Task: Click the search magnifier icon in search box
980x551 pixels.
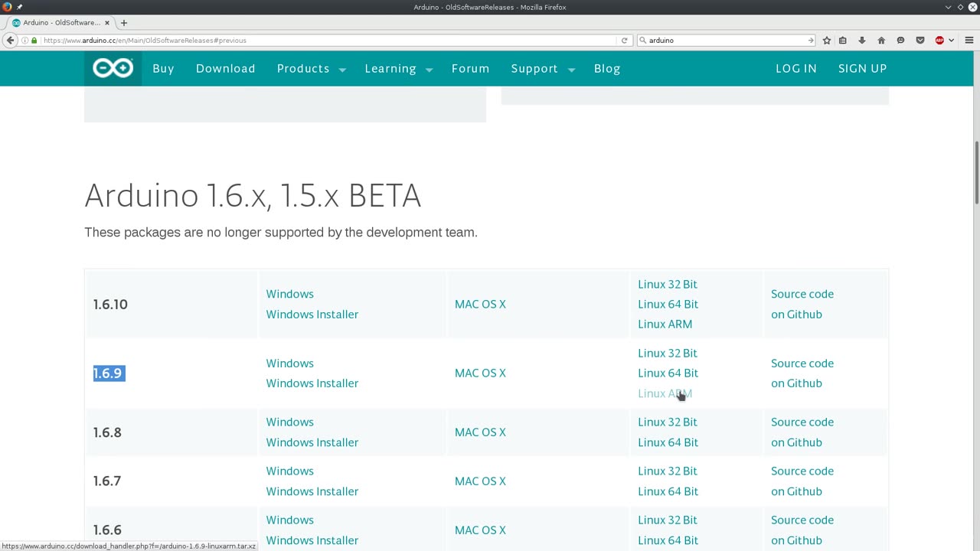Action: 643,40
